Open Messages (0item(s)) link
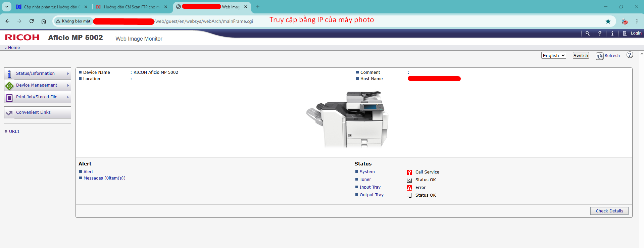This screenshot has height=248, width=644. tap(104, 178)
